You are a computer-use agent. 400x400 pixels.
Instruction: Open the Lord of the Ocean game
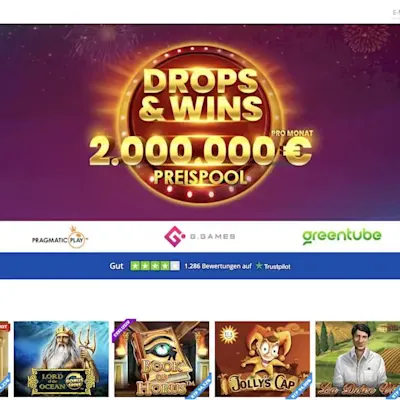tap(61, 359)
